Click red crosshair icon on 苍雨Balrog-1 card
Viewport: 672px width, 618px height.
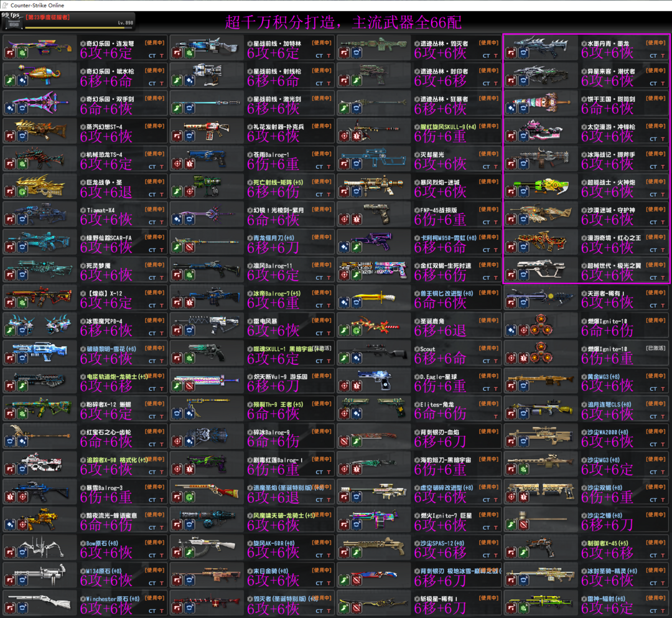(x=177, y=164)
